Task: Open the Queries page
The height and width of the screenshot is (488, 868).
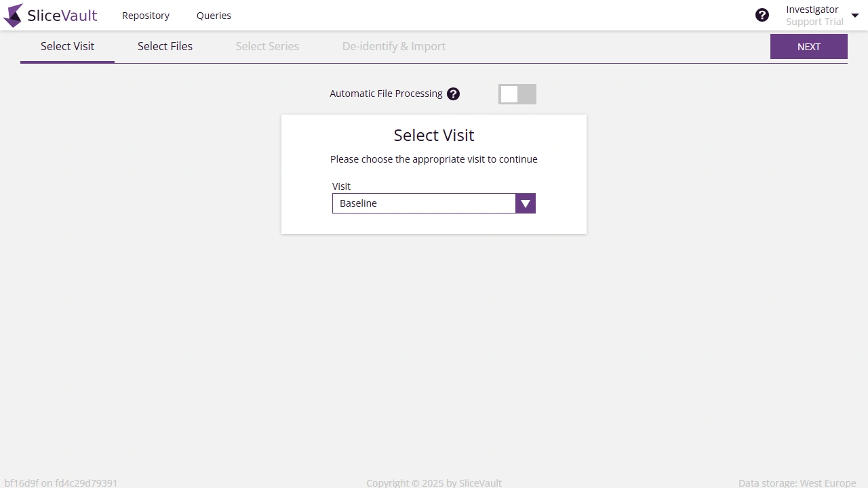Action: point(214,15)
